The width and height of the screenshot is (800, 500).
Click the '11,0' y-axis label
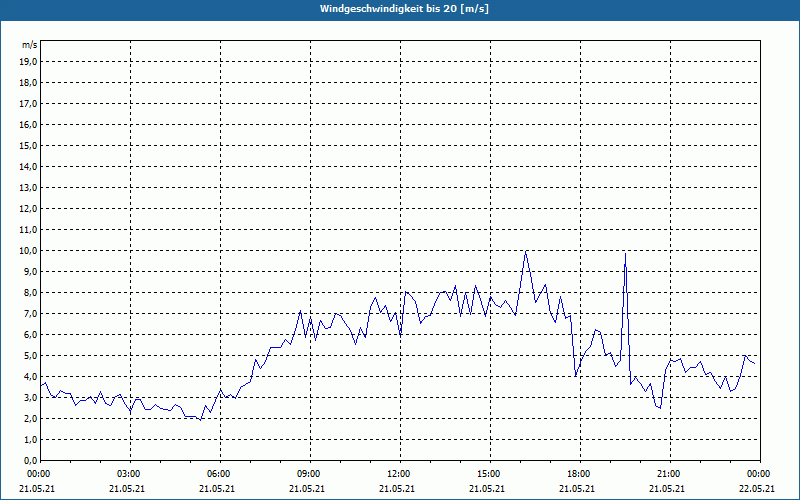pos(29,230)
